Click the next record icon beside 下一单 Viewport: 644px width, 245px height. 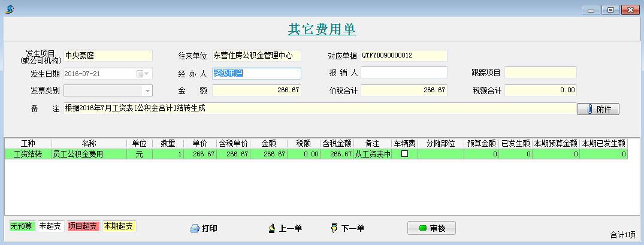pos(334,228)
